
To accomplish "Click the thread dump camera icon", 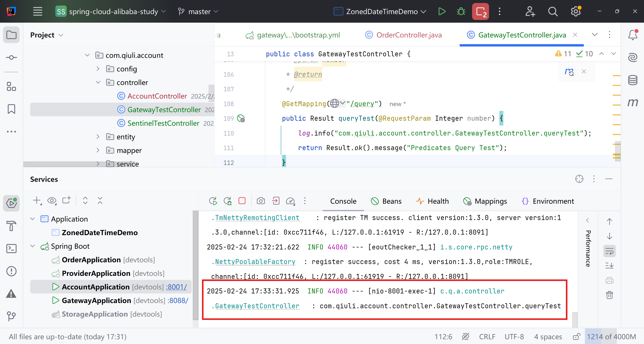I will [x=261, y=201].
